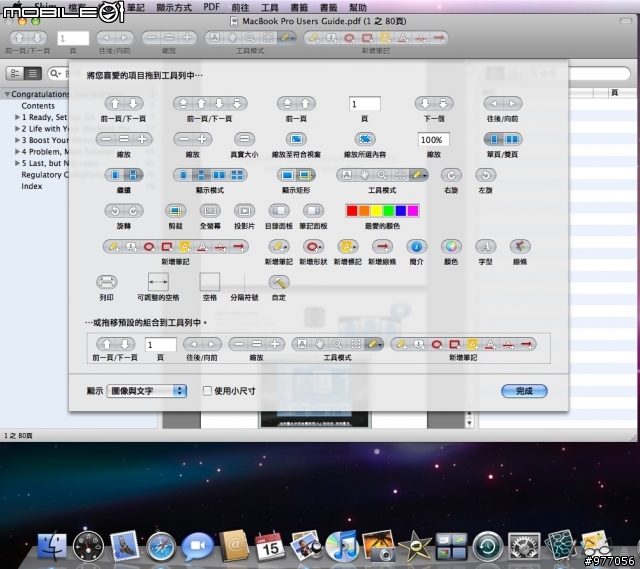Click the 下一個 next item in palette

coord(433,104)
